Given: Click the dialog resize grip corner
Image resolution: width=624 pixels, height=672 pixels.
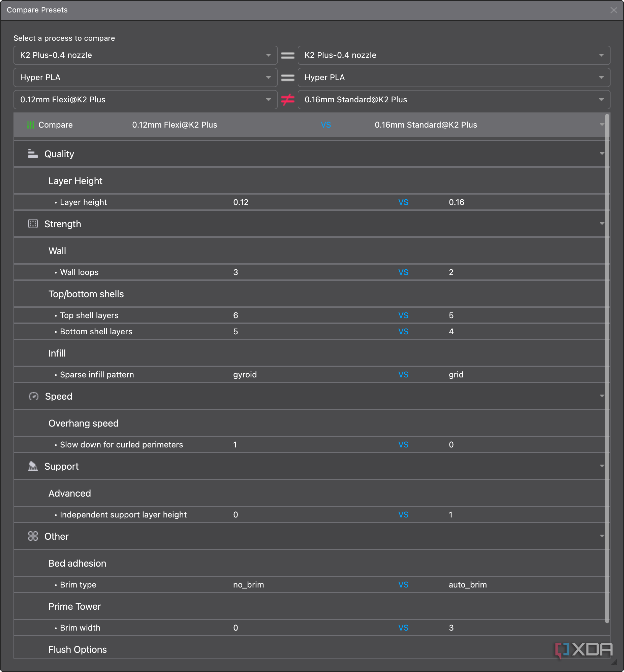Looking at the screenshot, I should (x=614, y=662).
